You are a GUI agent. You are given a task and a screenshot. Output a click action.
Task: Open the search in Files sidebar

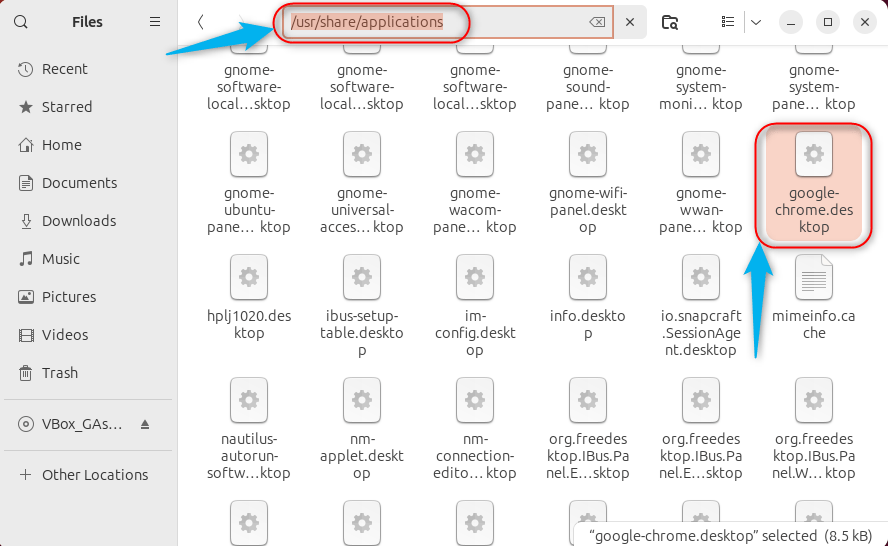pos(21,22)
